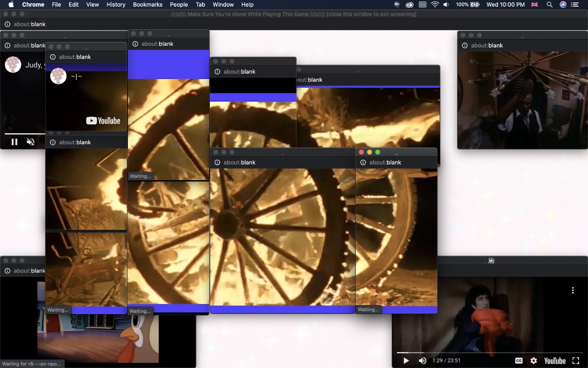
Task: Click site info icon in black-banner window
Action: tap(217, 72)
